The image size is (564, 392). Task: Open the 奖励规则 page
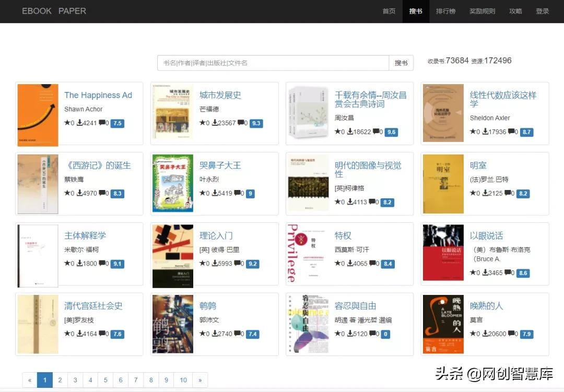[482, 11]
